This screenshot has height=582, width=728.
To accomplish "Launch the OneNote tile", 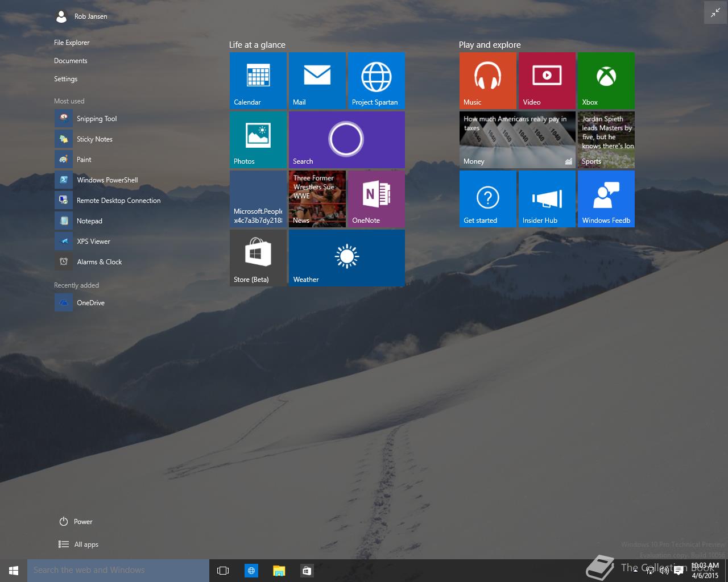I will pyautogui.click(x=377, y=199).
